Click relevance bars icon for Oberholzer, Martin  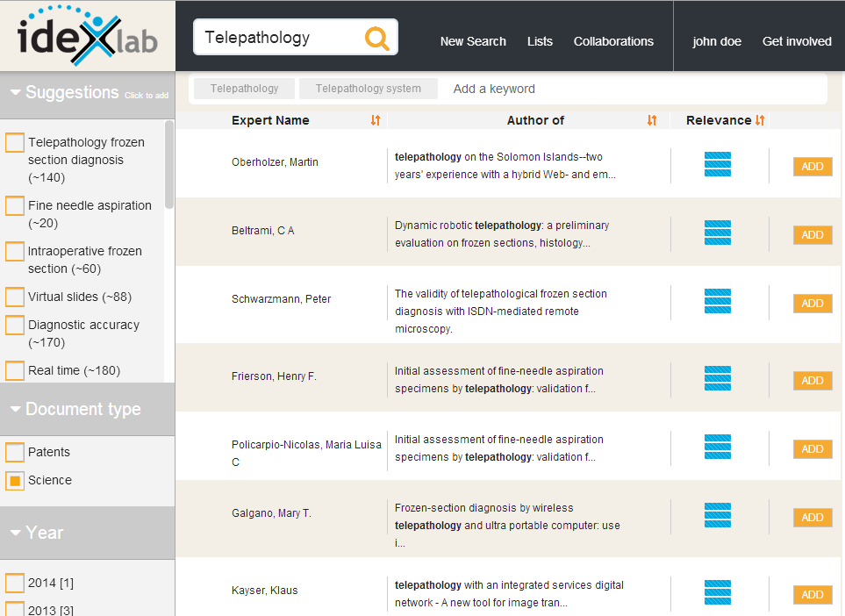pyautogui.click(x=717, y=164)
